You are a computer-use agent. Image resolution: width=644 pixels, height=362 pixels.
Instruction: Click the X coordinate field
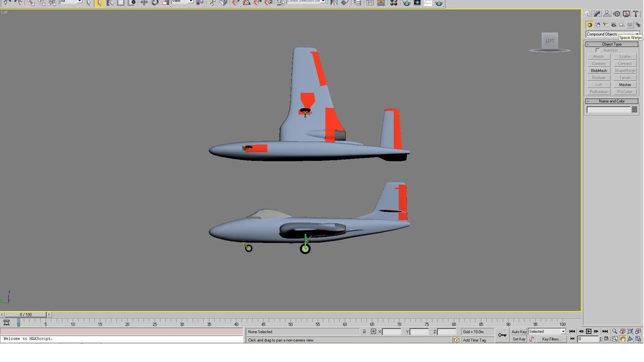point(392,332)
